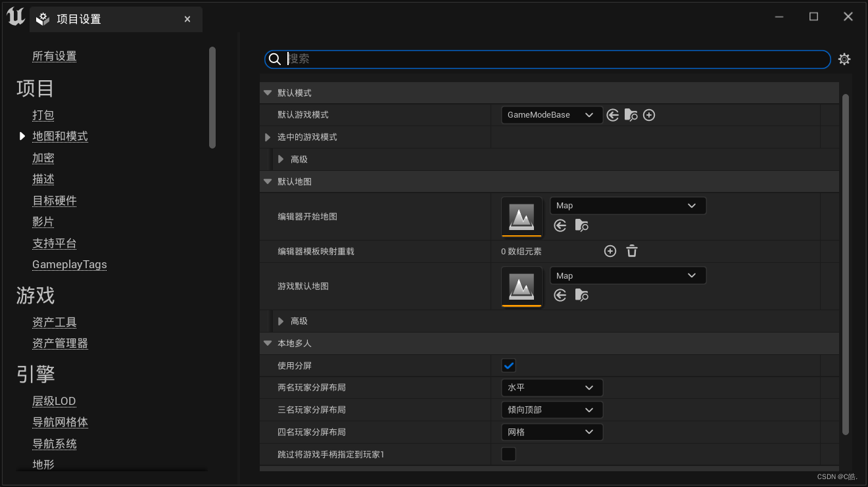Image resolution: width=868 pixels, height=487 pixels.
Task: Open the 打包 settings page
Action: [x=43, y=115]
